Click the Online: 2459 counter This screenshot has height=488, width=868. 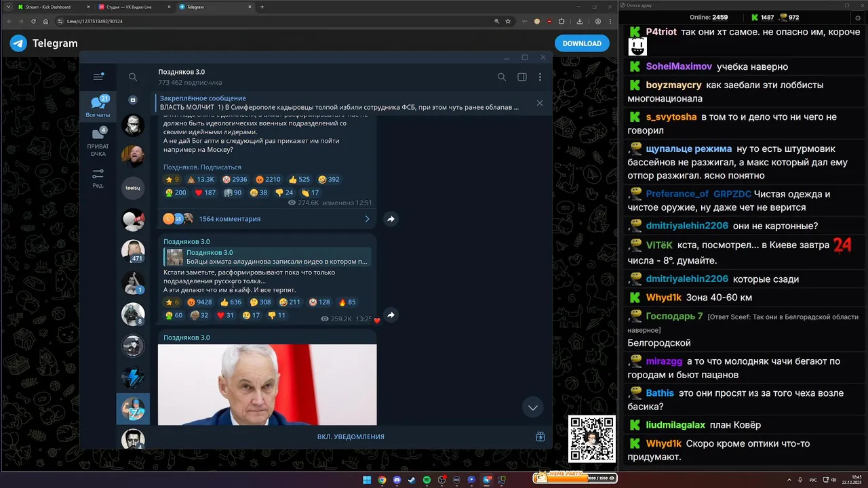point(709,17)
